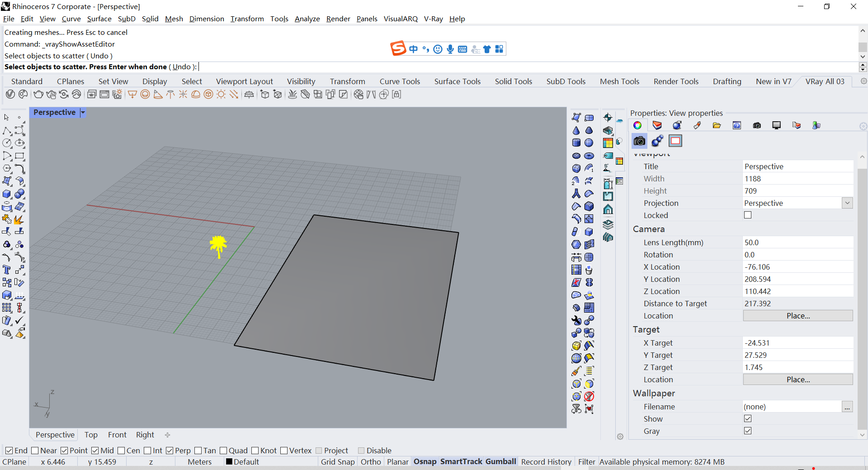Switch to the Mesh Tools tab
This screenshot has width=868, height=470.
(619, 81)
